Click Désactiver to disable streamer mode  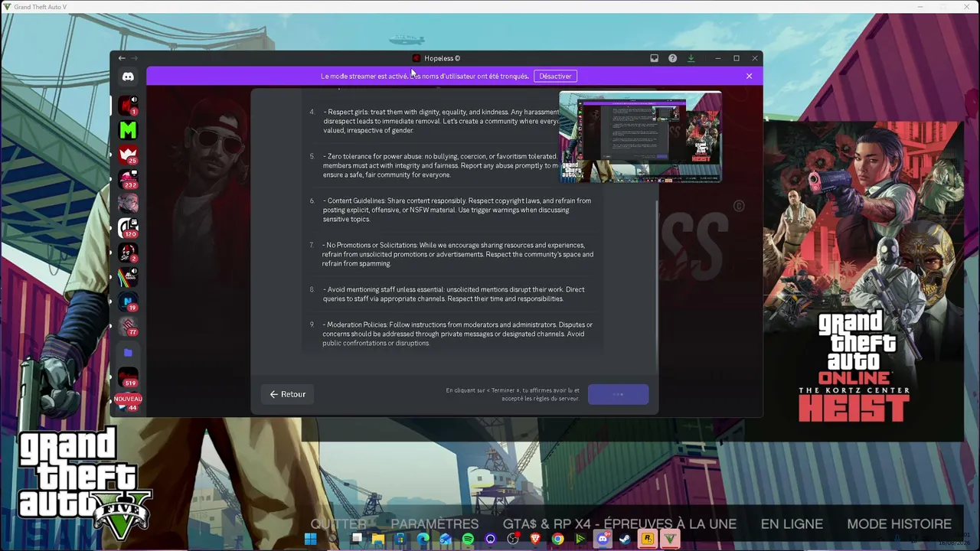pos(555,77)
